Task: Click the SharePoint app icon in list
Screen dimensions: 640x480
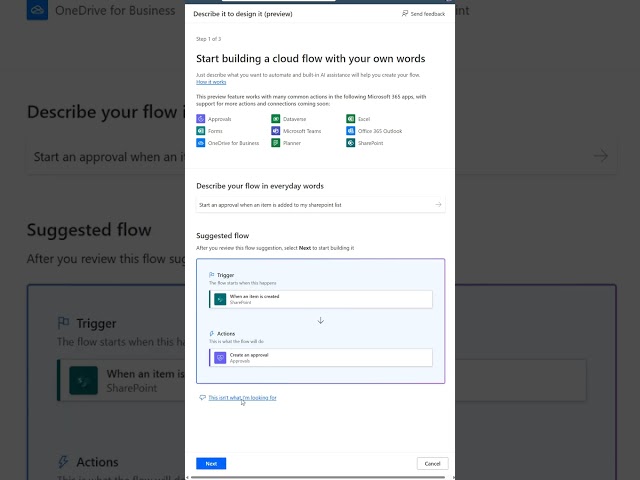Action: pyautogui.click(x=351, y=143)
